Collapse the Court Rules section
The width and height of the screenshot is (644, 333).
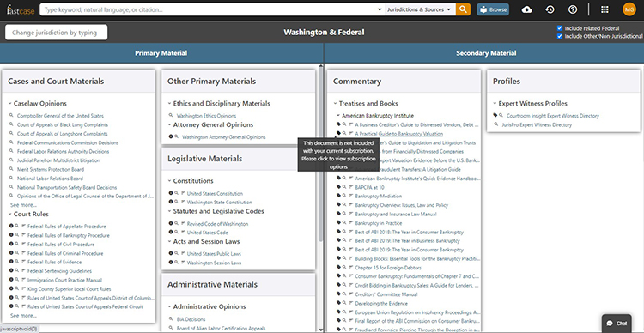(10, 214)
